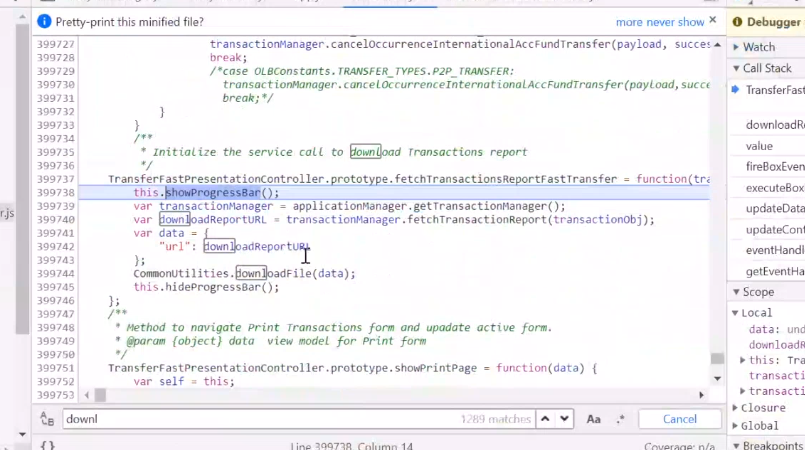Toggle regular expression search option
Screen dimensions: 805x450
click(x=620, y=420)
